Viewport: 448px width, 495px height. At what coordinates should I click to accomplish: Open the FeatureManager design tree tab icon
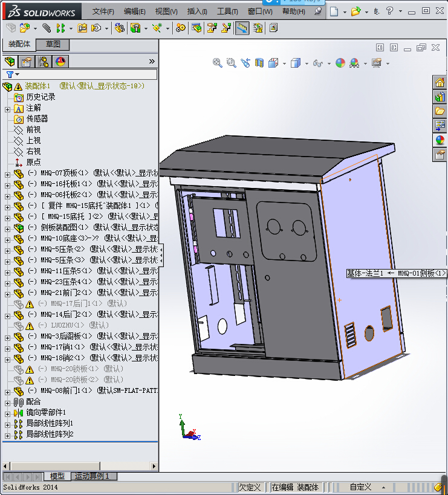10,61
